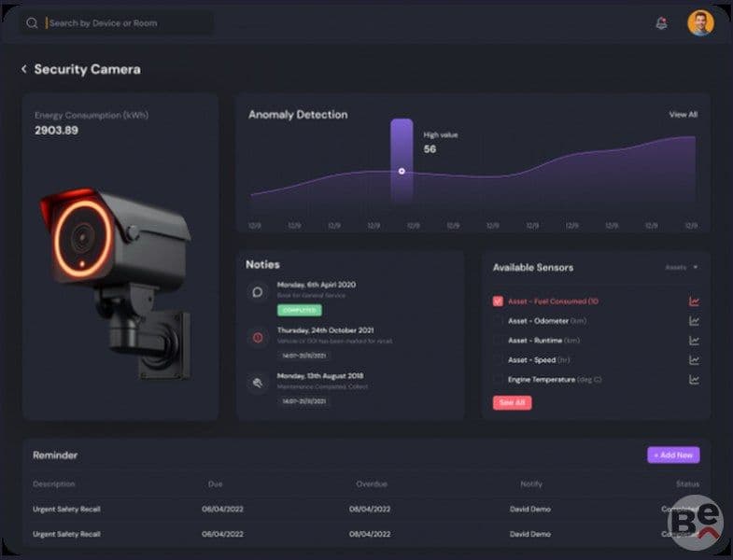Open the user profile avatar
733x560 pixels.
(700, 22)
